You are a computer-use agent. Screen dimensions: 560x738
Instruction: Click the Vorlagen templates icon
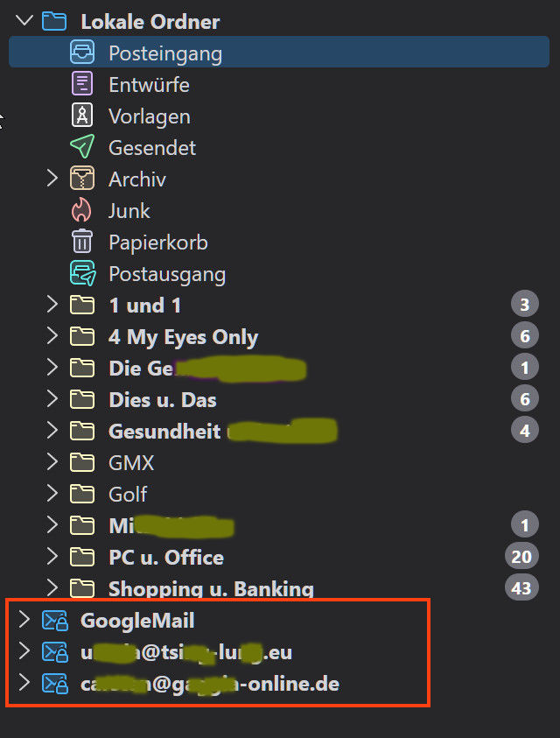tap(82, 116)
